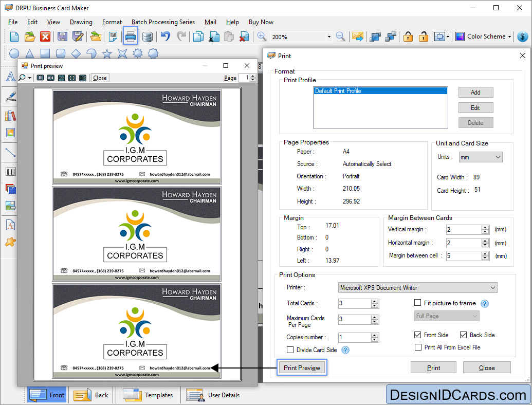Open the preview zoom magnifier dropdown

click(30, 78)
